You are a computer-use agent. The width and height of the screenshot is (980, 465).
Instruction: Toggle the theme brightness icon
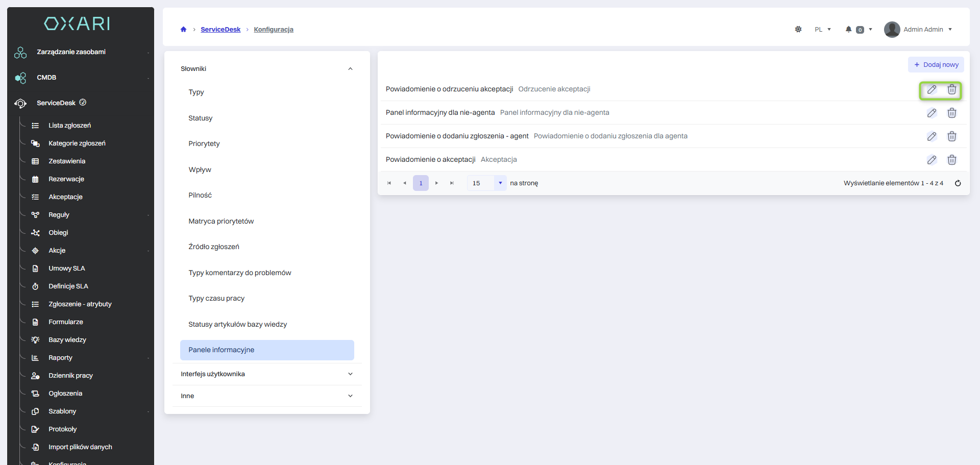pos(798,30)
